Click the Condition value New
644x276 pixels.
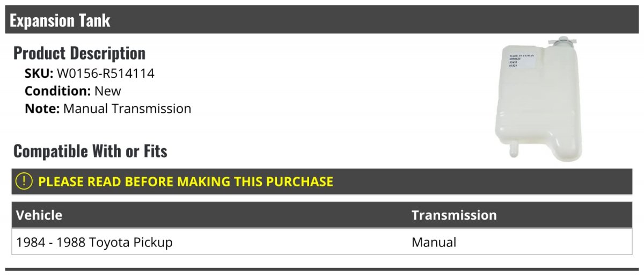(107, 91)
